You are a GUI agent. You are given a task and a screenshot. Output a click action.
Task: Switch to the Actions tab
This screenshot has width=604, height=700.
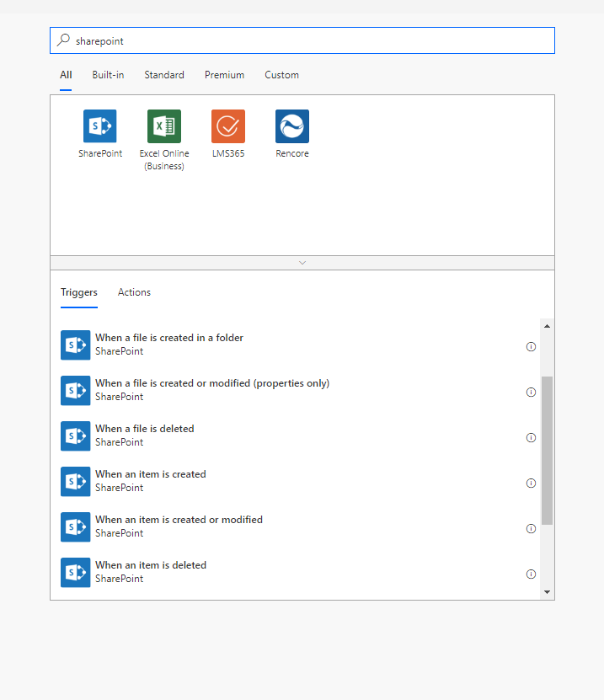[134, 292]
